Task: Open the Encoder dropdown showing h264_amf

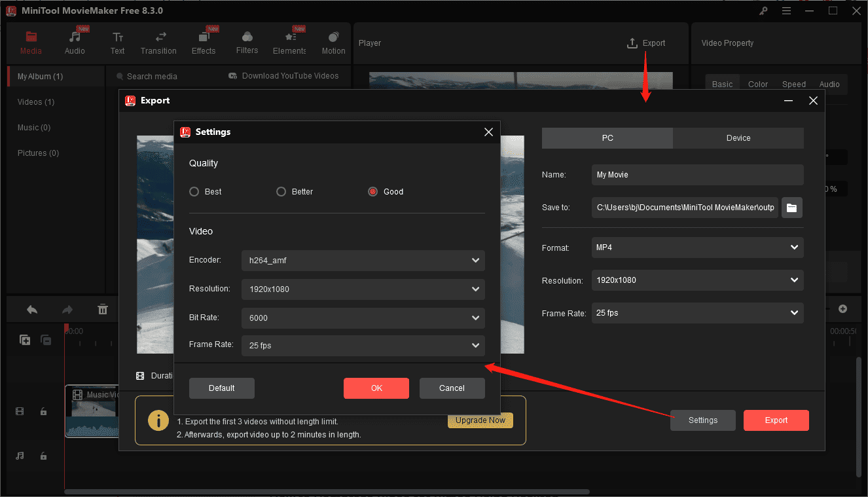Action: [363, 261]
